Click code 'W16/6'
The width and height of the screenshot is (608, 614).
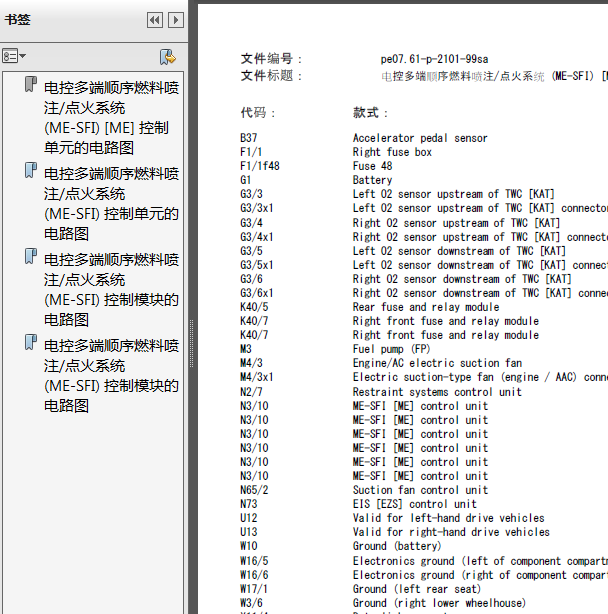coord(254,575)
